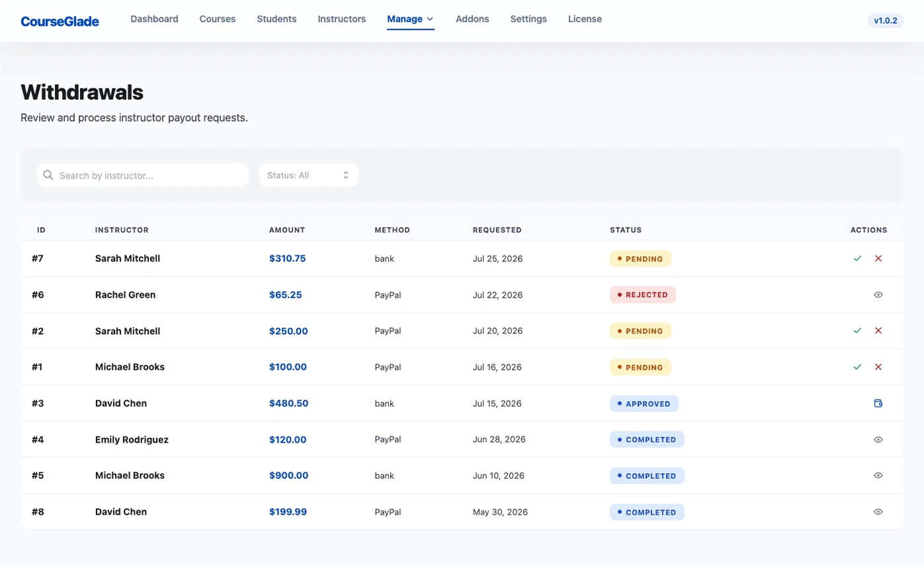Select the $900.00 amount
Screen dimensions: 924x565
click(288, 476)
